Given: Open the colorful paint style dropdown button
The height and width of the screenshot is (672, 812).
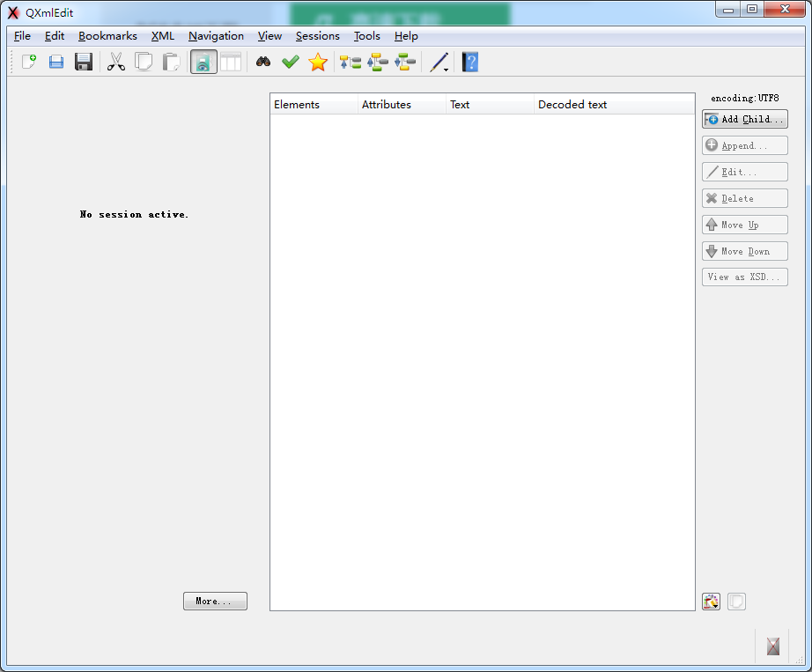Looking at the screenshot, I should click(x=711, y=602).
